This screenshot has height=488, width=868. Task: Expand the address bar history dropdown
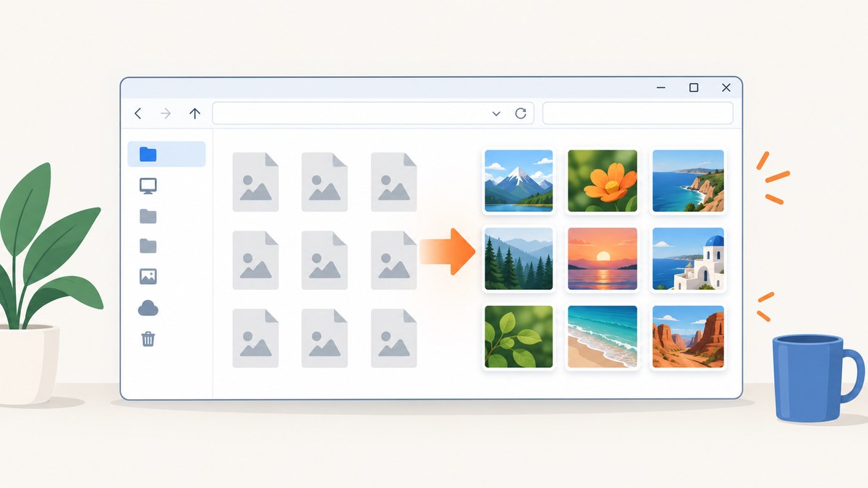coord(496,114)
